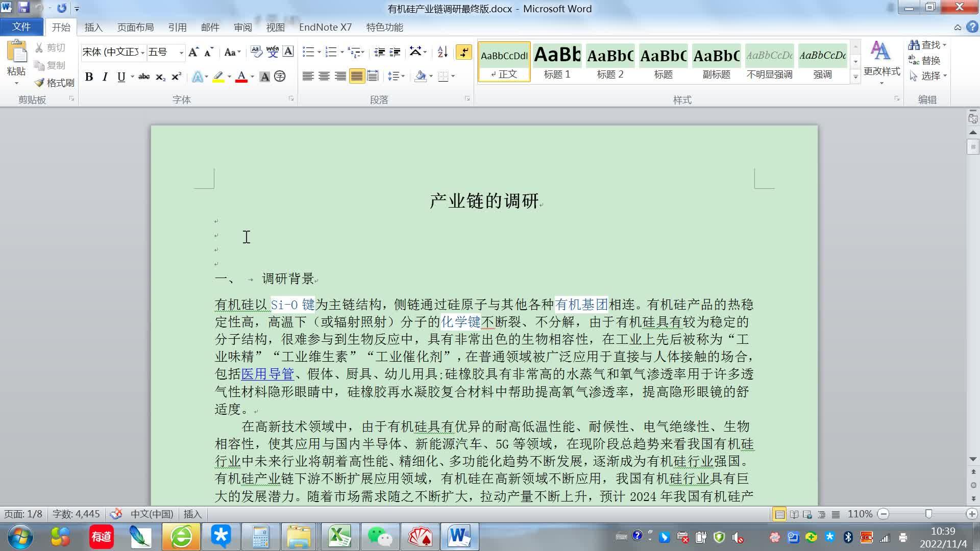Click the Replace (替换) button

(924, 60)
